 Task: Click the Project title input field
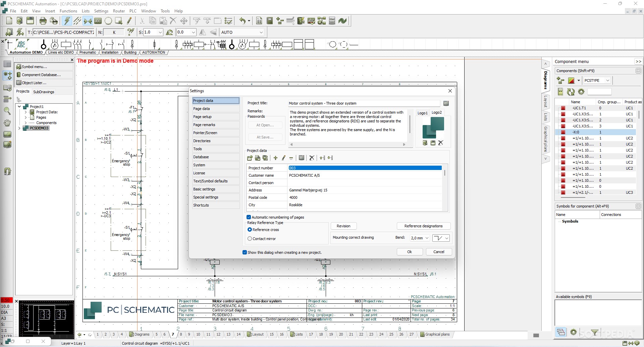pyautogui.click(x=364, y=103)
